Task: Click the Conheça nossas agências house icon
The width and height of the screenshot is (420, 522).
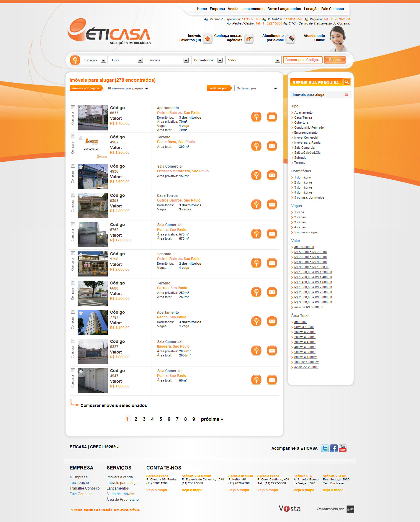Action: coord(249,39)
